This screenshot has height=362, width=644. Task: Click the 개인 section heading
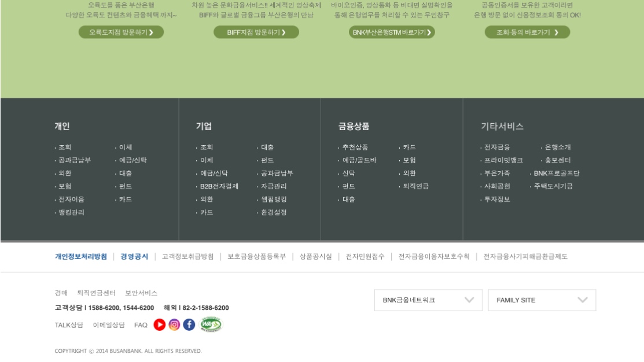point(62,127)
